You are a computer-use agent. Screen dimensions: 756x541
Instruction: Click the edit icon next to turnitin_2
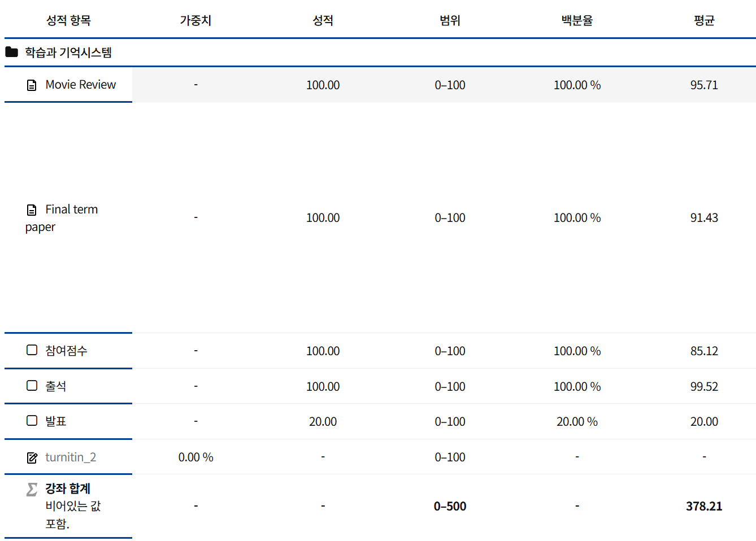click(32, 457)
